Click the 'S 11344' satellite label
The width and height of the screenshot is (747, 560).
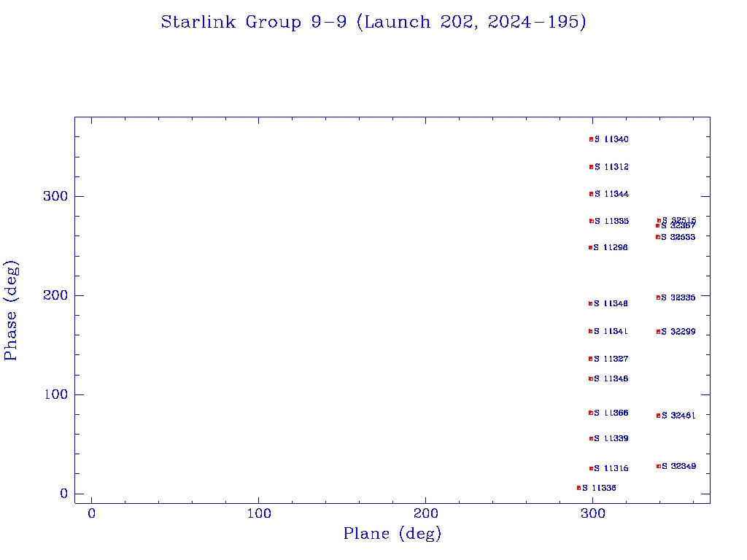pos(611,194)
